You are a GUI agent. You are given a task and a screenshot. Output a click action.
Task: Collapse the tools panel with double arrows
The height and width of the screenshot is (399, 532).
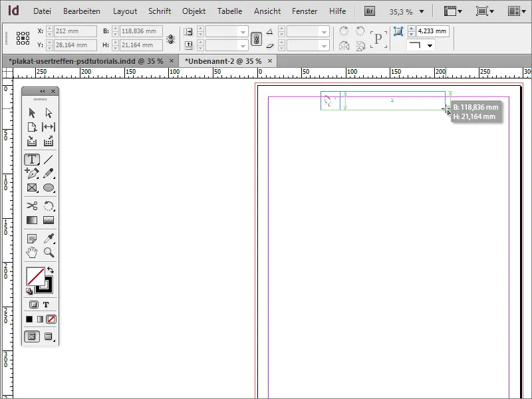pos(43,91)
